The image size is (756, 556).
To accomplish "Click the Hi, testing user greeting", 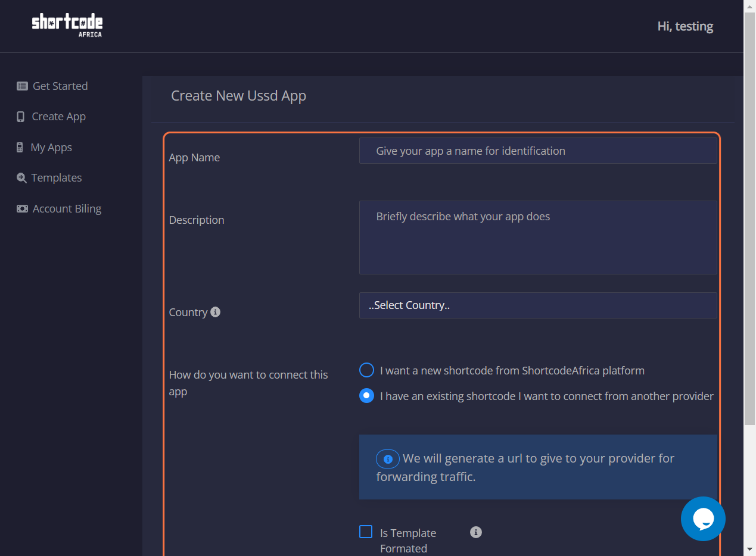I will [685, 26].
